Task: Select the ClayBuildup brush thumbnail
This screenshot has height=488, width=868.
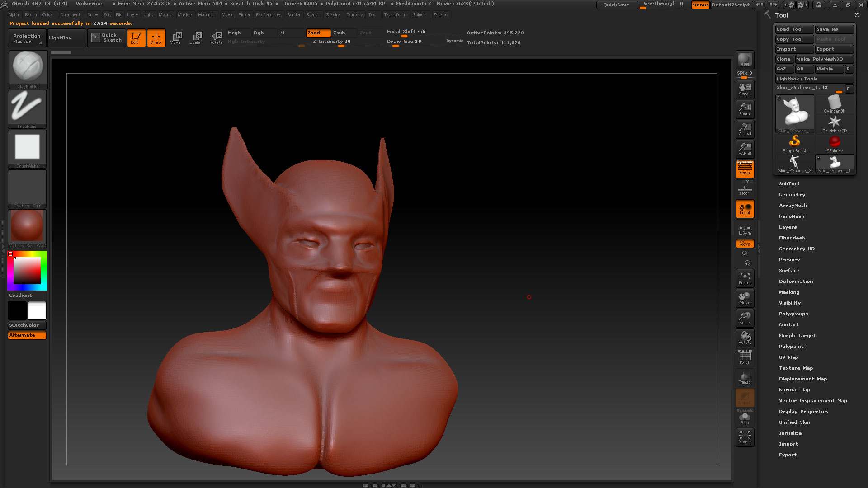Action: (28, 69)
